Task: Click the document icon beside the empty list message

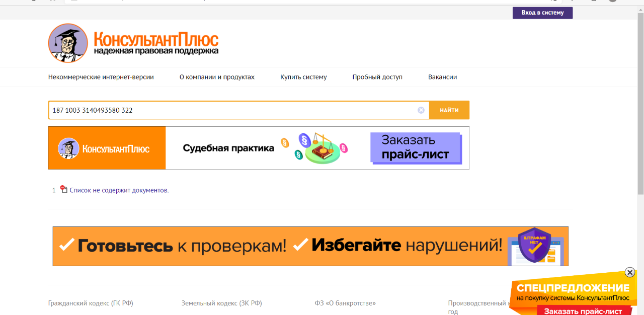Action: (x=63, y=190)
